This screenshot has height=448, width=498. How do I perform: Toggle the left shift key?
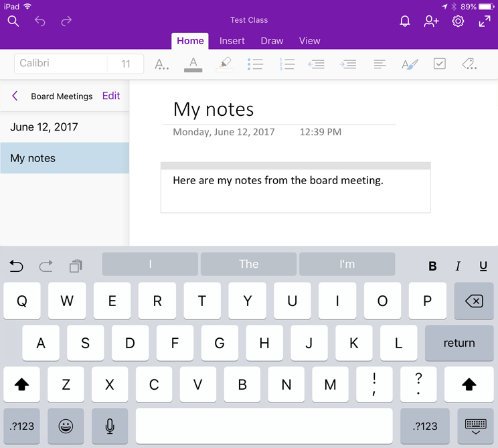(21, 384)
